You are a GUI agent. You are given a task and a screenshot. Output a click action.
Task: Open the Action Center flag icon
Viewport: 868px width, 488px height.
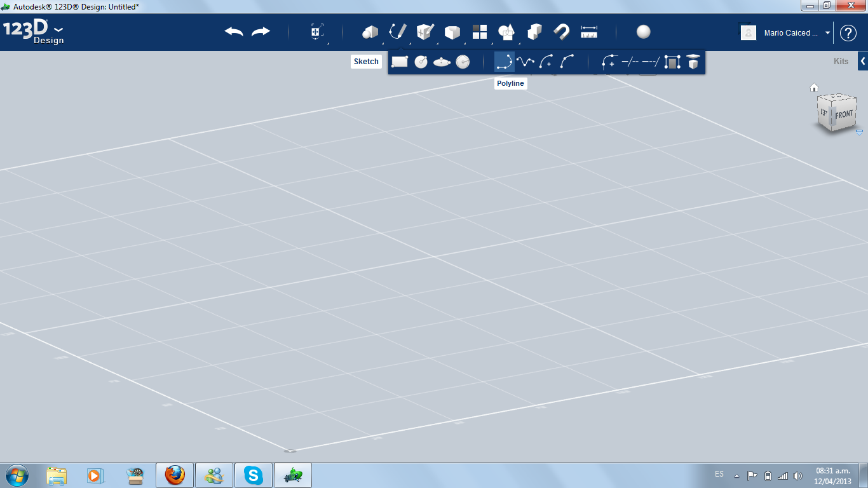(x=752, y=475)
